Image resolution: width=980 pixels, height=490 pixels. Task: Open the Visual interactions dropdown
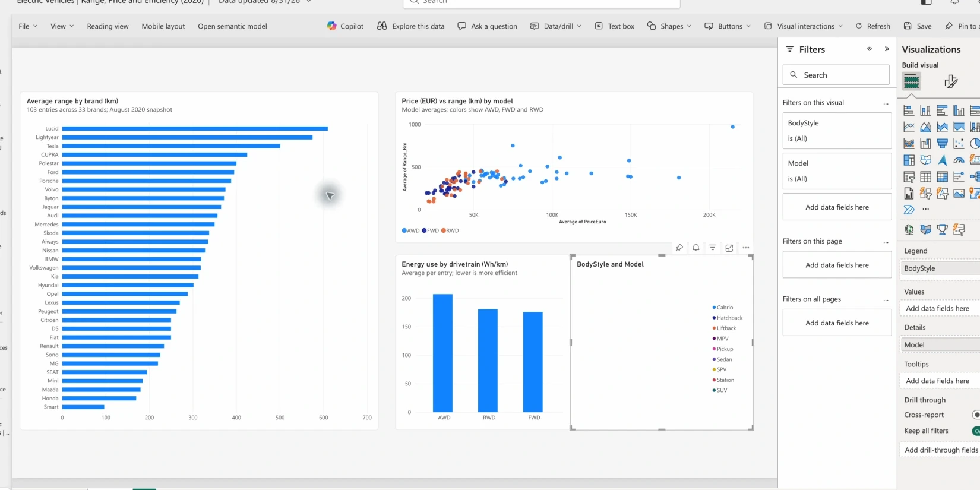(804, 26)
